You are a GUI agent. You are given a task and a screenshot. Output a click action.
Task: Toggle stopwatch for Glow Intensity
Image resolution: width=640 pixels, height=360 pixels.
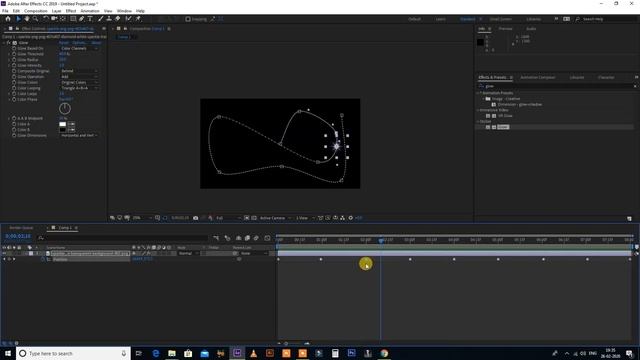point(14,65)
